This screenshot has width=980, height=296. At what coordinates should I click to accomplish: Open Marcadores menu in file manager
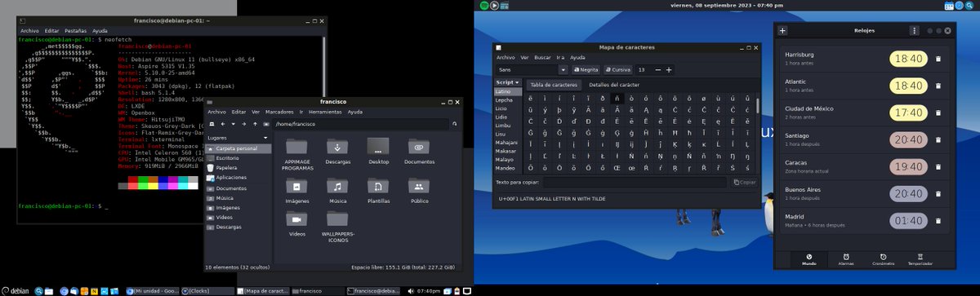(x=279, y=112)
